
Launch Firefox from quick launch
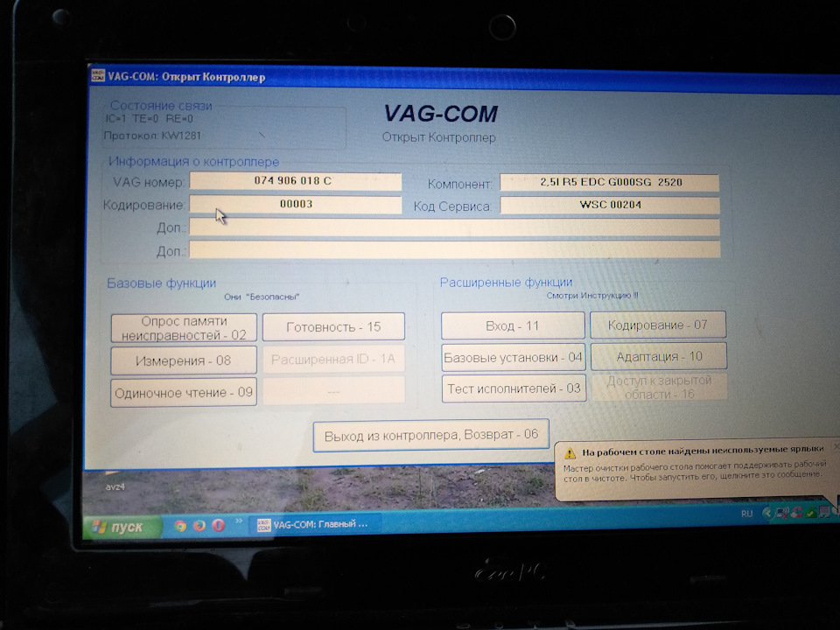click(x=199, y=526)
